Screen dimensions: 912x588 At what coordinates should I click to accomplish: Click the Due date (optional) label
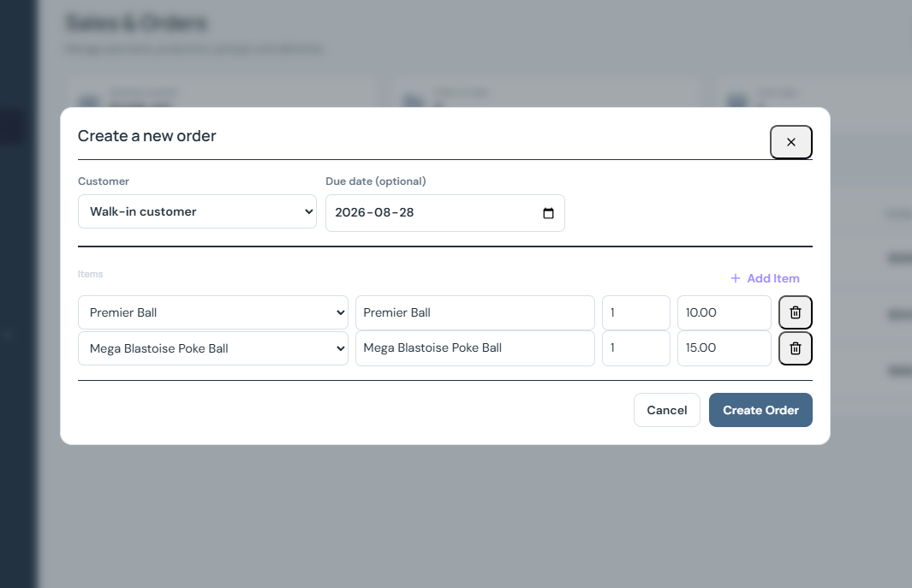point(376,181)
